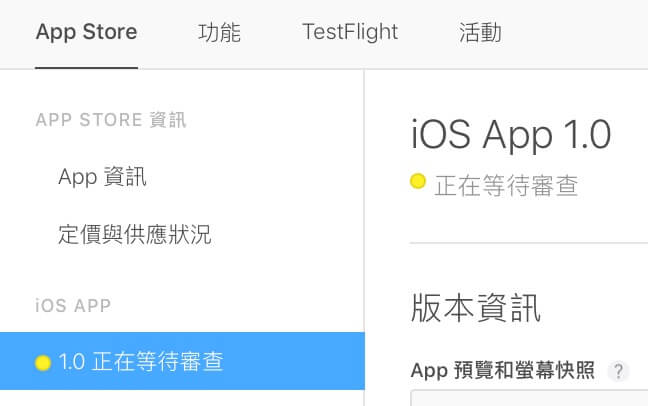Screen dimensions: 648x406
Task: Click the iOS APP section header
Action: click(73, 306)
